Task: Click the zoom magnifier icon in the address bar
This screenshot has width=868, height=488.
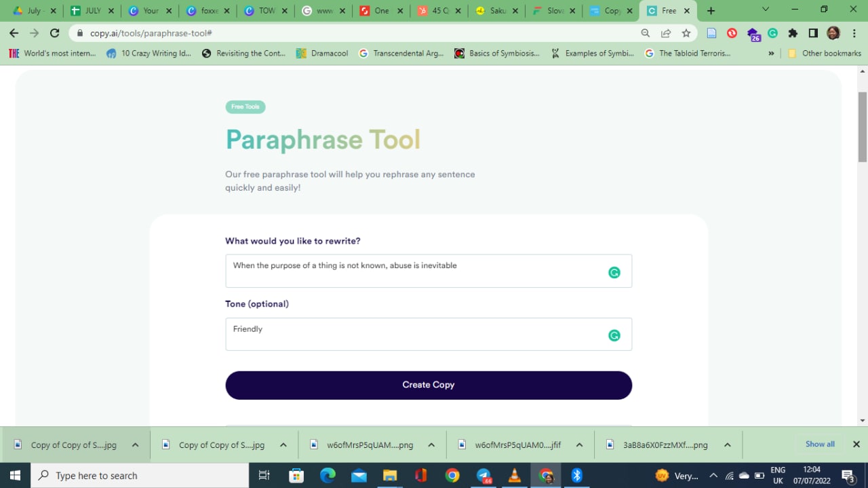Action: pos(646,33)
